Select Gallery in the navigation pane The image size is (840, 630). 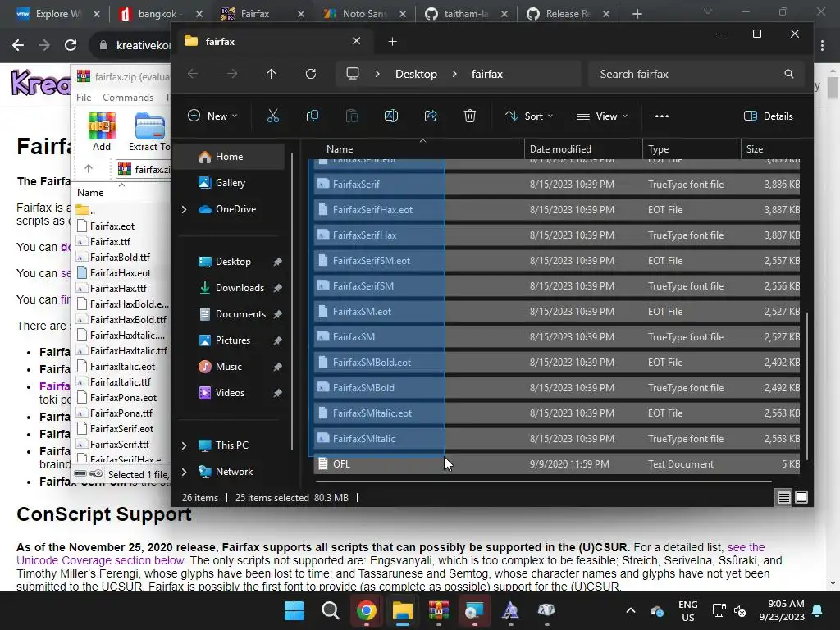pos(230,183)
